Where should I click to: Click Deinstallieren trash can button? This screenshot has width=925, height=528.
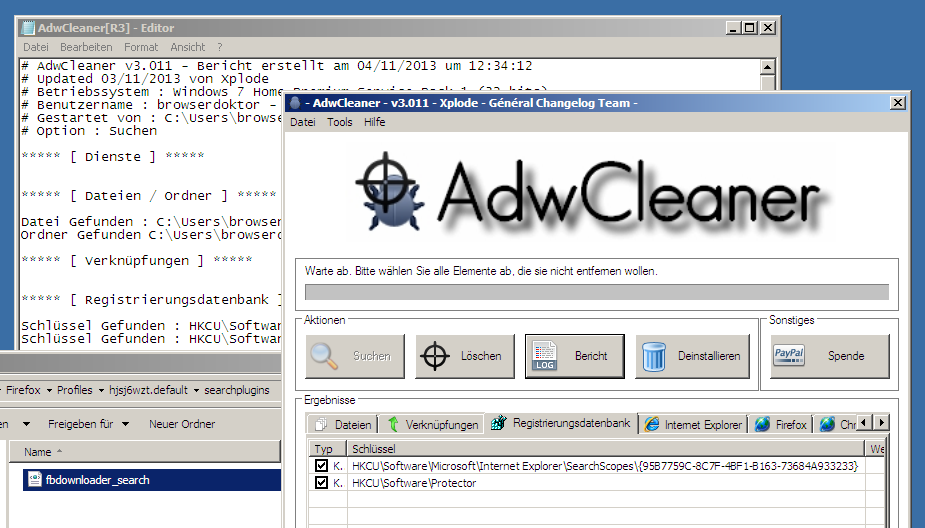[x=693, y=356]
